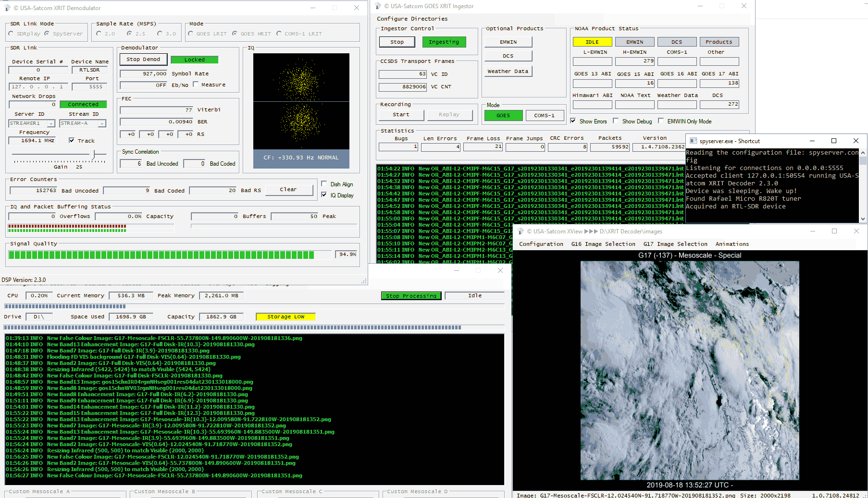Image resolution: width=868 pixels, height=498 pixels.
Task: Click the EMWIN NOAA product status button
Action: click(634, 42)
